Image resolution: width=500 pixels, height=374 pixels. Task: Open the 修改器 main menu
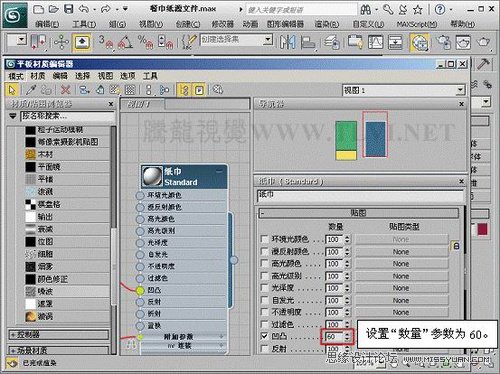click(x=222, y=24)
